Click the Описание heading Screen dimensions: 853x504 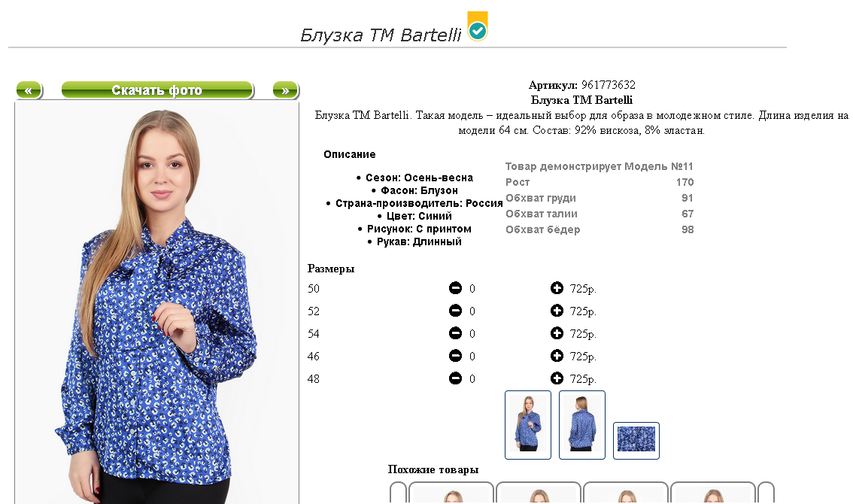(349, 154)
